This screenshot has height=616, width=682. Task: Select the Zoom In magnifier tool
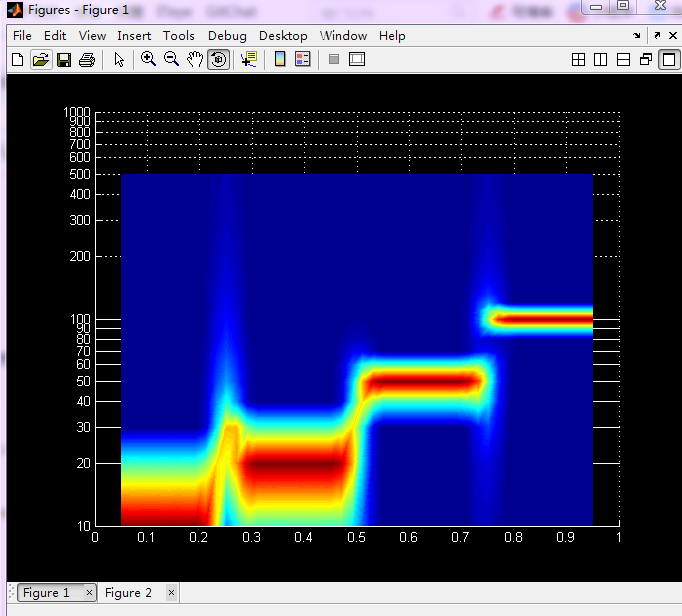click(148, 60)
